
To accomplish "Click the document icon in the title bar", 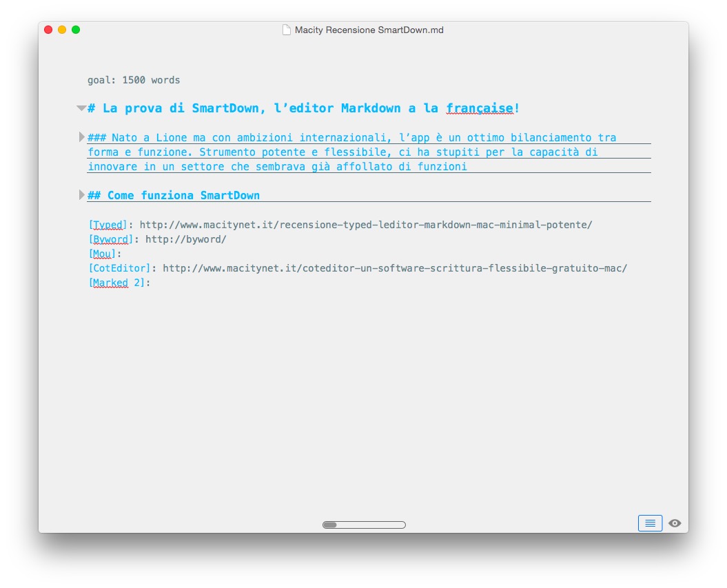I will (287, 30).
